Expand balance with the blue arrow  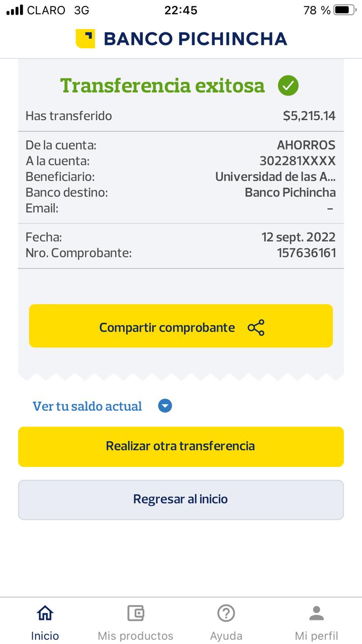tap(165, 406)
